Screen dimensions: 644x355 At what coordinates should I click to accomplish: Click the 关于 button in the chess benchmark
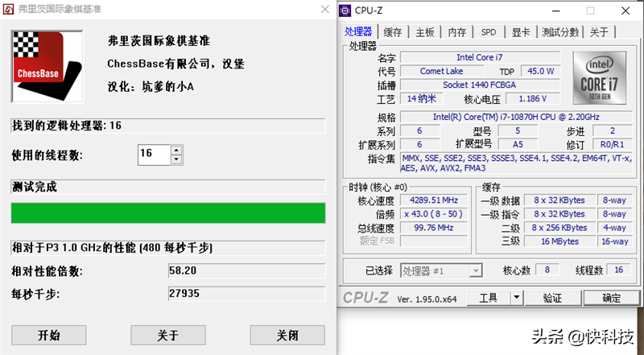point(167,335)
